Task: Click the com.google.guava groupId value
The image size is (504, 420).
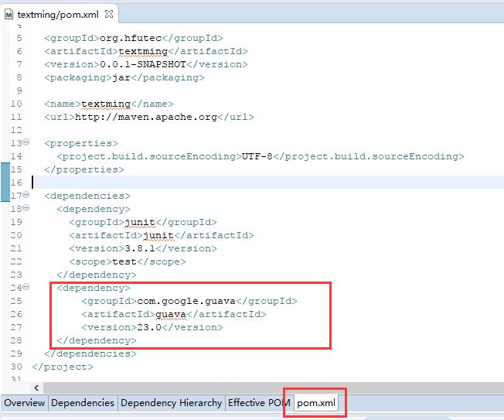Action: point(186,301)
